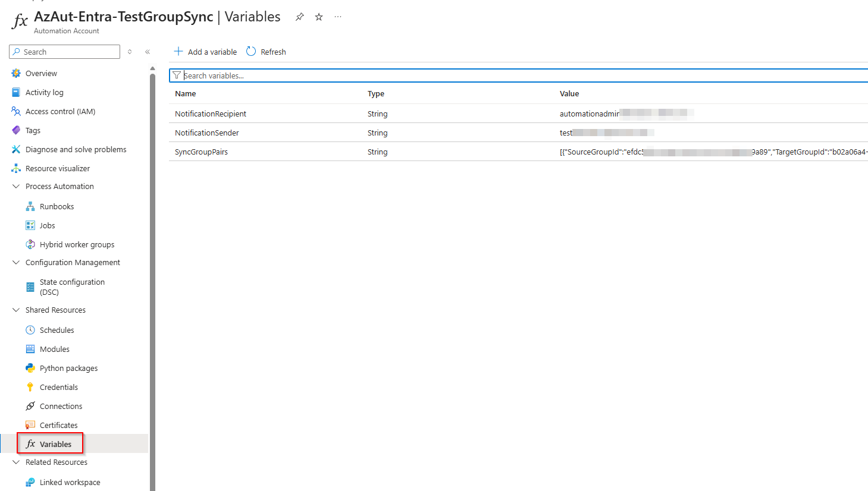Mark the page as favorite with the star
The image size is (868, 491).
pyautogui.click(x=319, y=17)
